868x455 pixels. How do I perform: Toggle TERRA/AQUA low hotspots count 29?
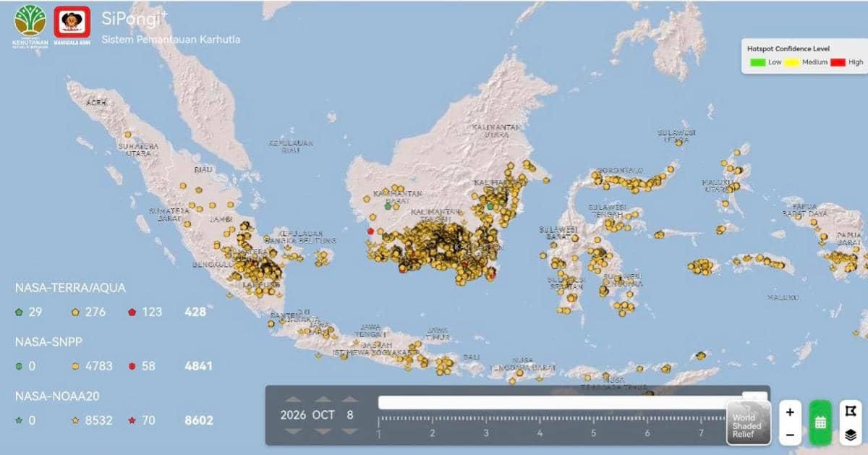[28, 312]
